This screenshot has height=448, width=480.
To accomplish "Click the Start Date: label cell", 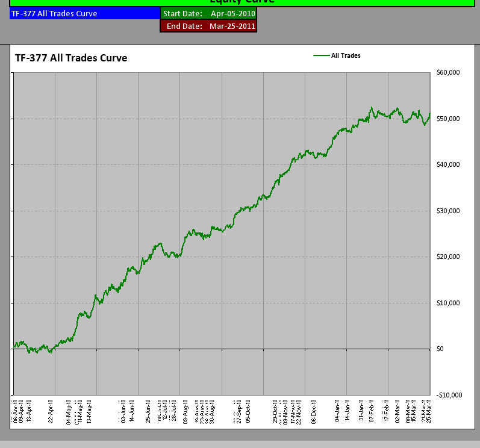I will point(182,14).
